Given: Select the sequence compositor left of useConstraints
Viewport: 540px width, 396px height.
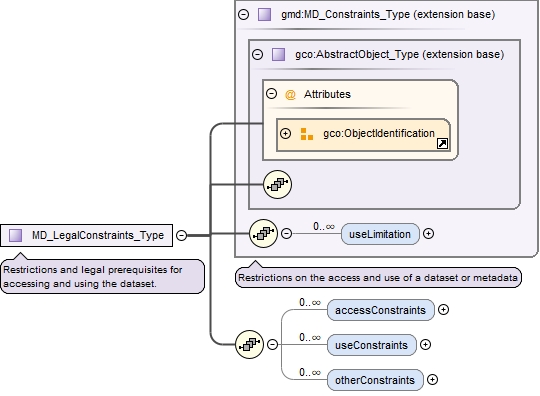Looking at the screenshot, I should point(249,344).
